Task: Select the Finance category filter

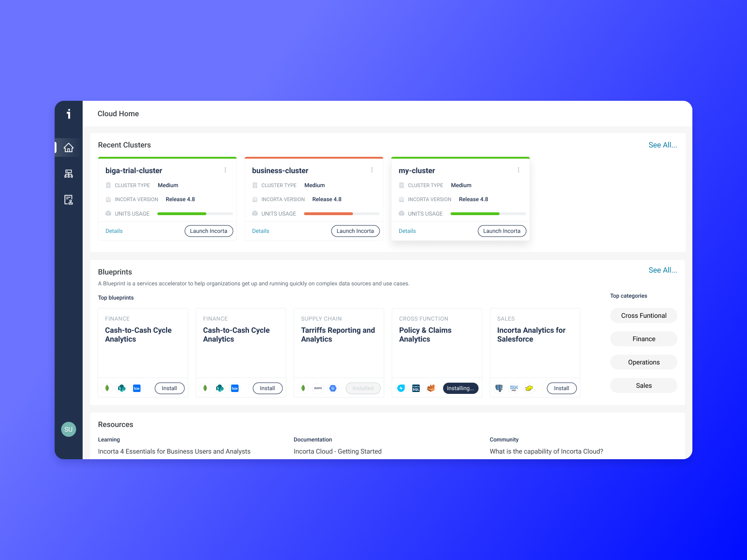Action: point(643,338)
